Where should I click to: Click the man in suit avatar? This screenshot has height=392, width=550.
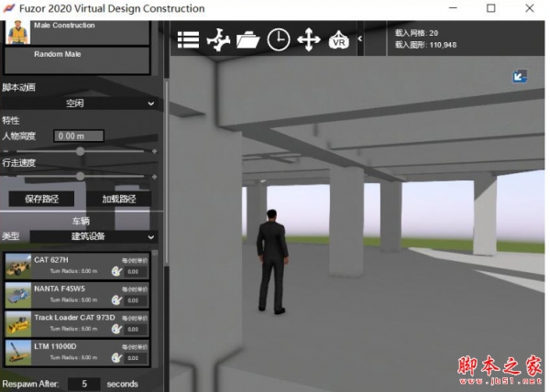click(272, 261)
